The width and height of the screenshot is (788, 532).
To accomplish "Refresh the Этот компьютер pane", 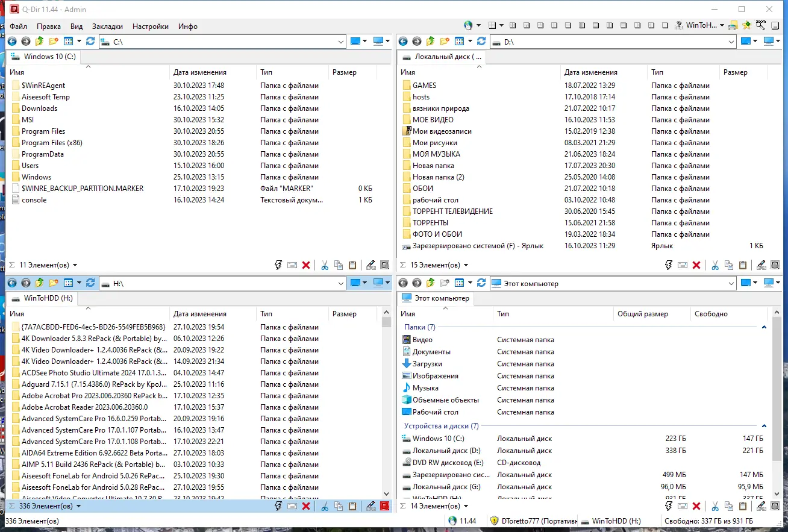I will (481, 283).
